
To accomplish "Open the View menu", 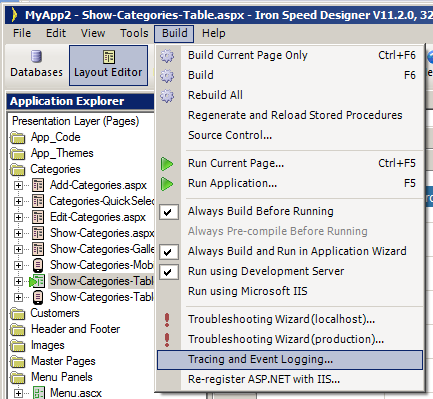I will 93,33.
